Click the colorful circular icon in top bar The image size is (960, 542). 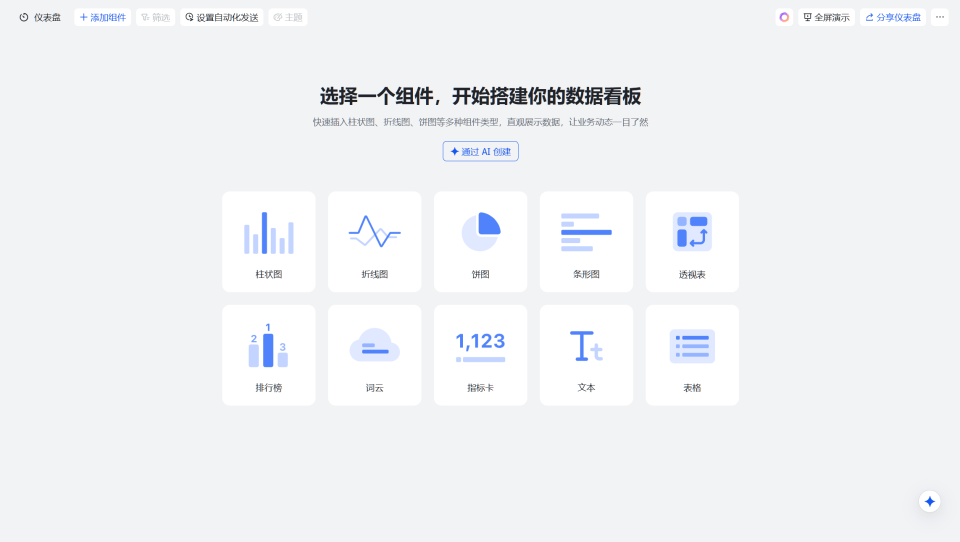pyautogui.click(x=784, y=17)
